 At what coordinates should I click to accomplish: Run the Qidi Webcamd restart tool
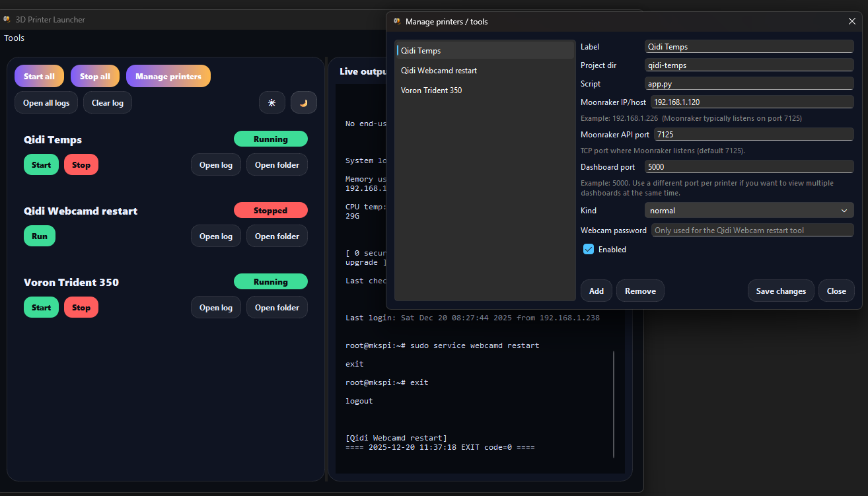40,236
